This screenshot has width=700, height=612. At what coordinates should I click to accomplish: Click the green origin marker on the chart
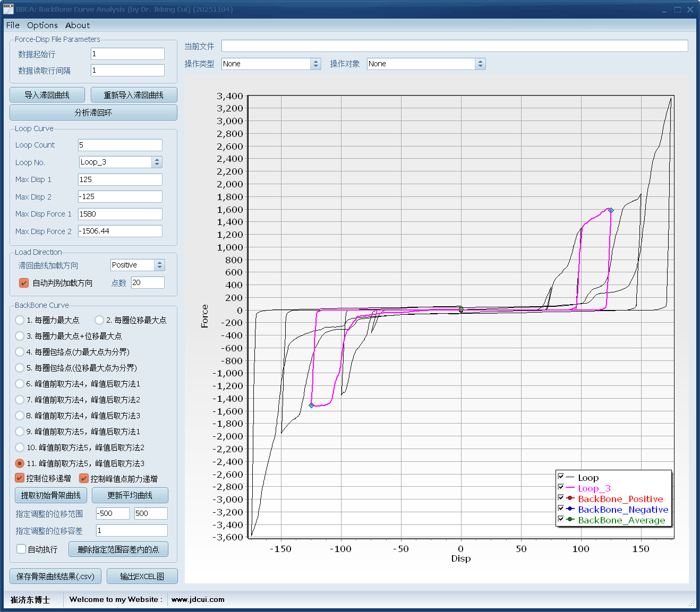(461, 309)
